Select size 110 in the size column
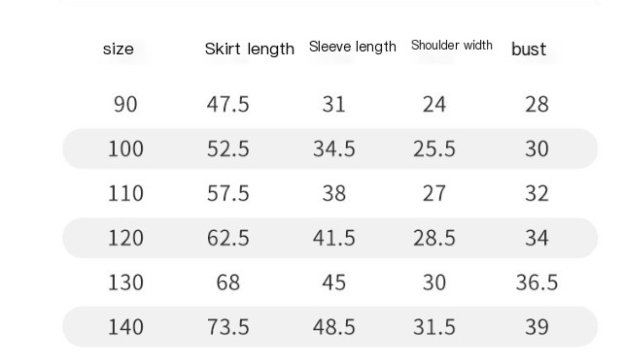Screen dimensions: 624x364 (x=125, y=193)
